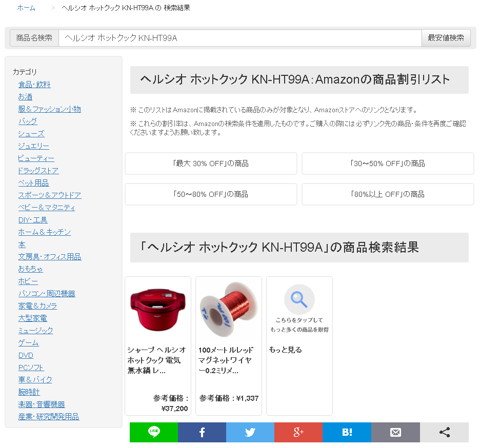Bookmark with Hatena B! icon
This screenshot has height=448, width=480.
[347, 432]
